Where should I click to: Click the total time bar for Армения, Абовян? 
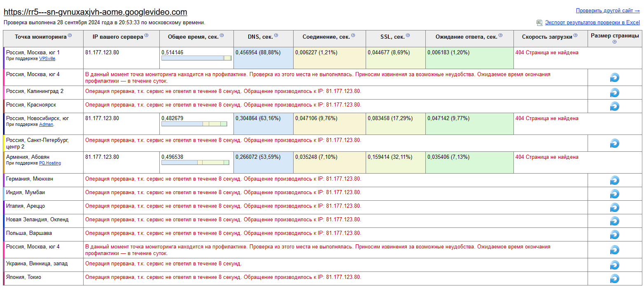195,162
